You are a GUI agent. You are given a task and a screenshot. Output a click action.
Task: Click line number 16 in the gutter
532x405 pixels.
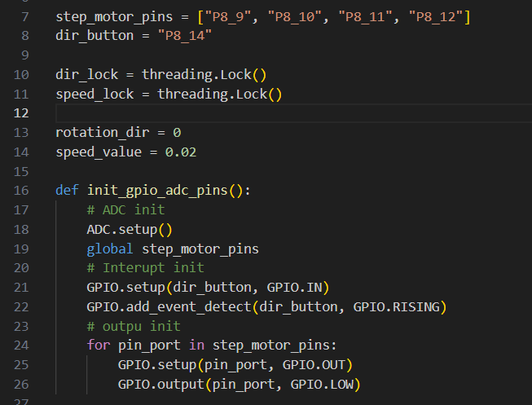pos(21,191)
